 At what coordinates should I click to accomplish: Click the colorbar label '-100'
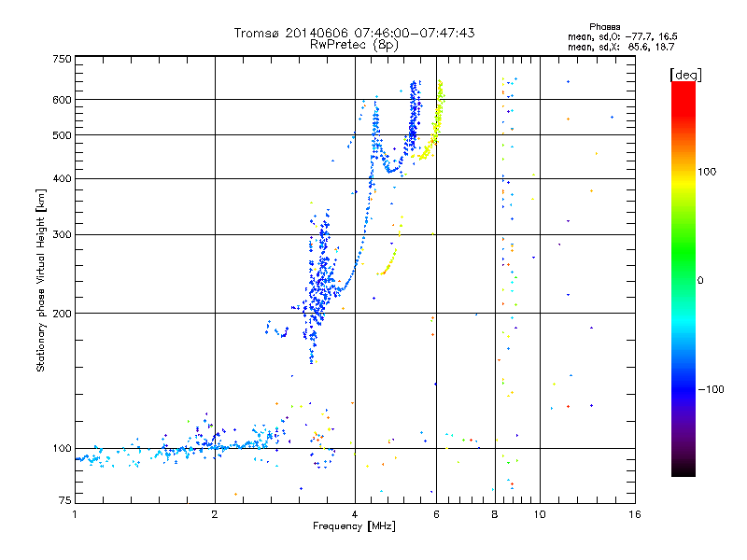pos(711,389)
